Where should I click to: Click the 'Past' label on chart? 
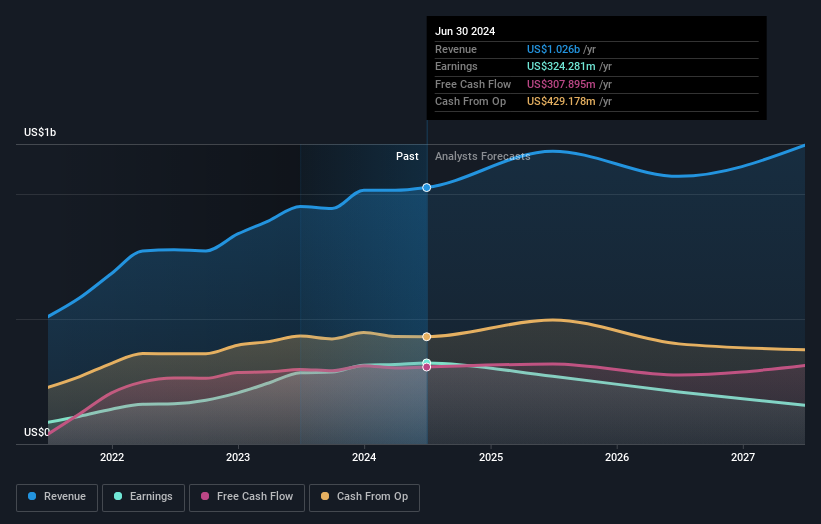(407, 157)
